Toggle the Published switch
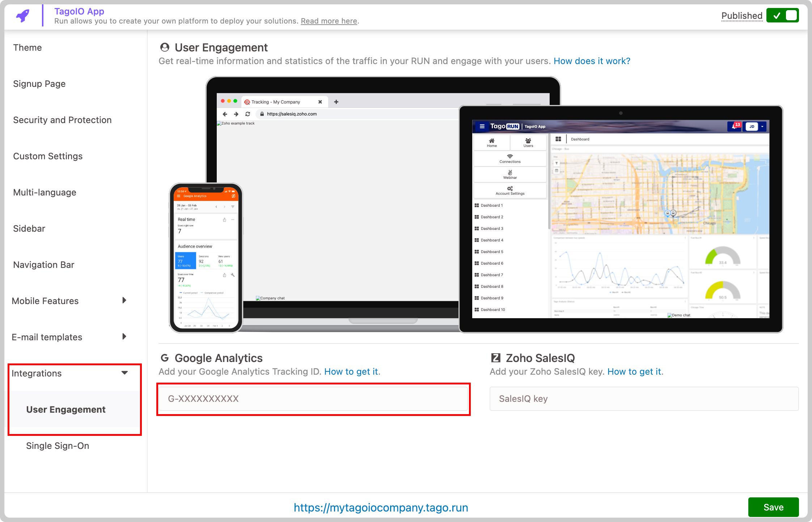 point(782,16)
